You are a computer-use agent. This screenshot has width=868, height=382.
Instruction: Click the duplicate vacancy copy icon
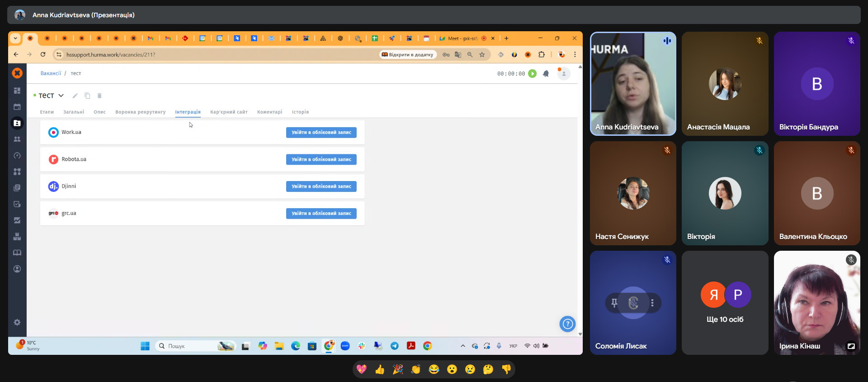pos(87,95)
